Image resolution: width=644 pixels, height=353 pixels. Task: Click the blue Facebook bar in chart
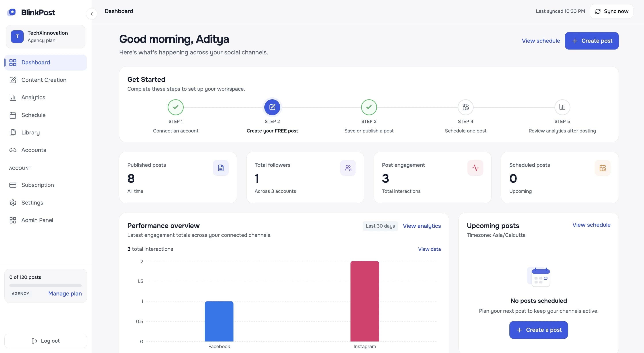point(219,321)
